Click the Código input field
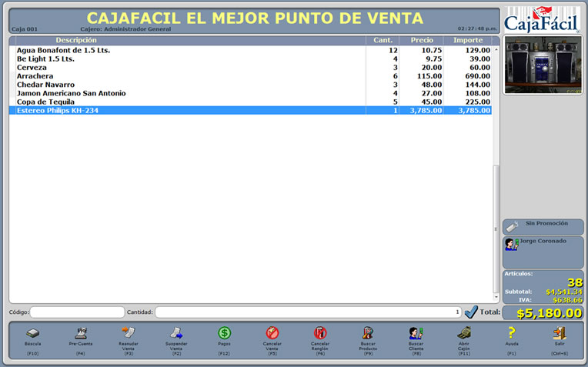 pyautogui.click(x=77, y=312)
